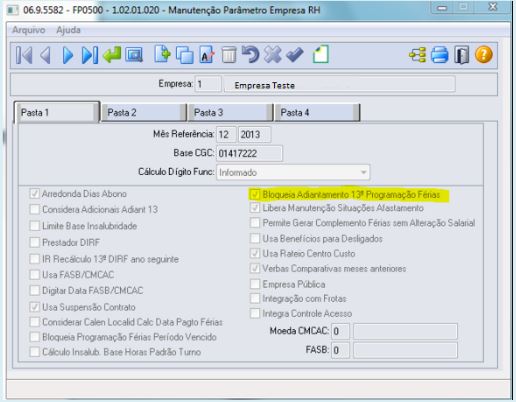Click the copy record icon
516x402 pixels.
[185, 55]
